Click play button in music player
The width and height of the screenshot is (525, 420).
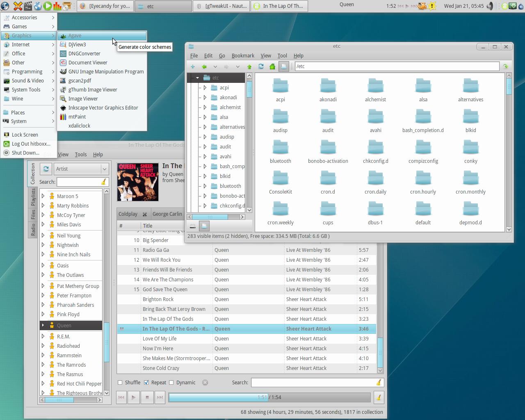(134, 397)
